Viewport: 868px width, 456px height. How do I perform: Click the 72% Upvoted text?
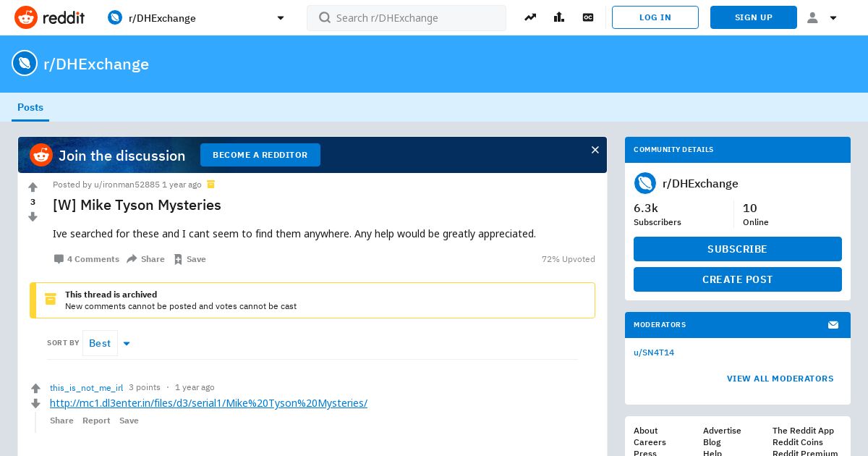[569, 259]
